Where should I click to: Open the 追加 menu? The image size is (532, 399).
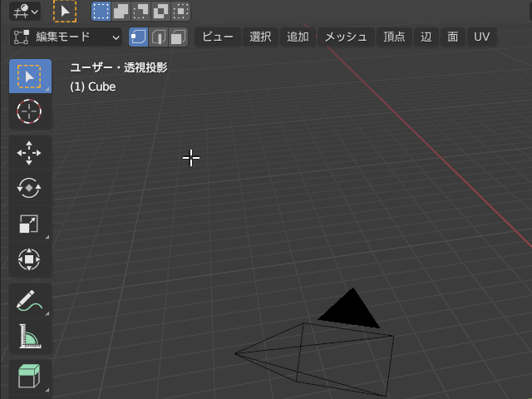click(298, 37)
